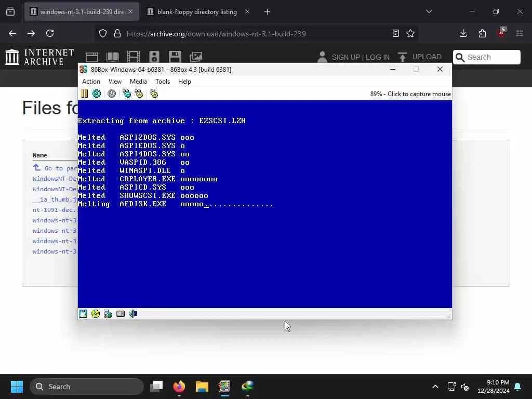Send Ctrl+Alt+Del toolbar icon
Viewport: 532px width, 399px height.
tap(127, 94)
